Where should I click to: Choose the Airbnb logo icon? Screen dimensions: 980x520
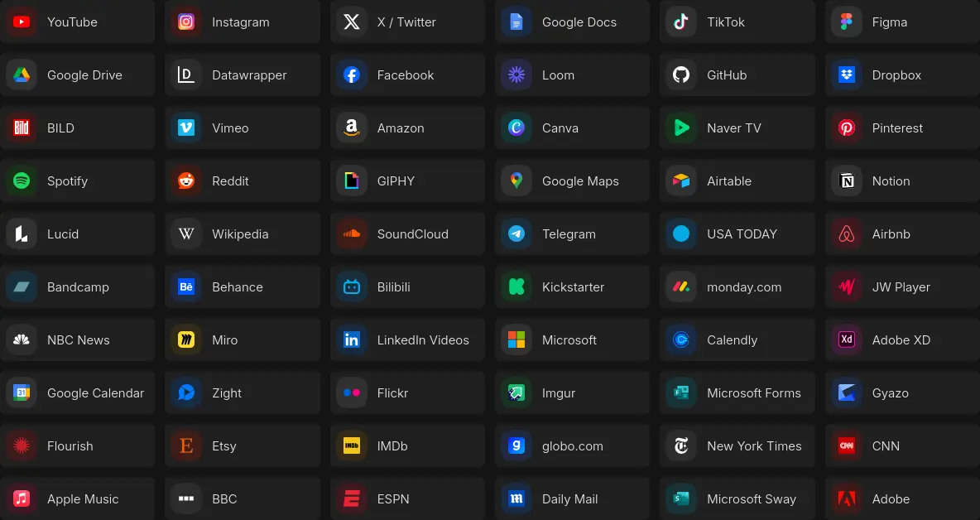pos(846,234)
